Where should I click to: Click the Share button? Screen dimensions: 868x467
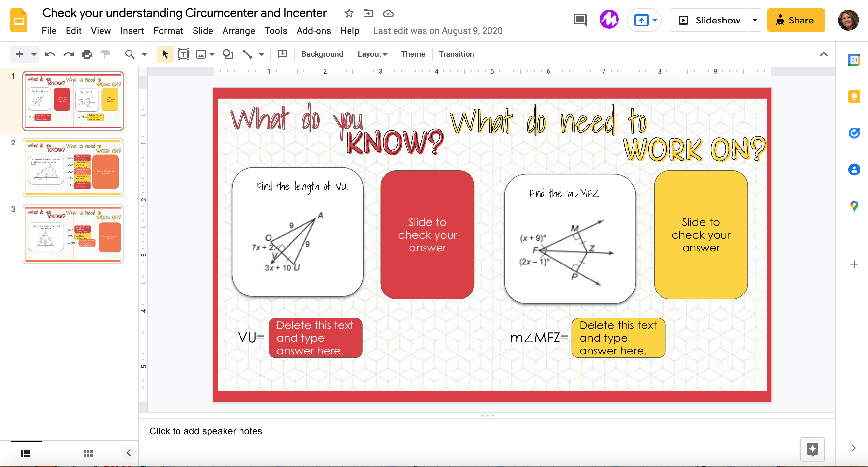point(796,20)
